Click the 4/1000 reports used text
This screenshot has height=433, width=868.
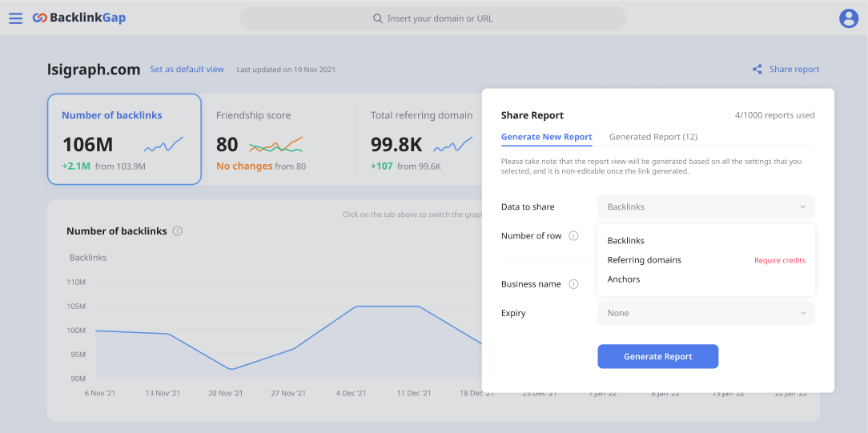pyautogui.click(x=774, y=115)
